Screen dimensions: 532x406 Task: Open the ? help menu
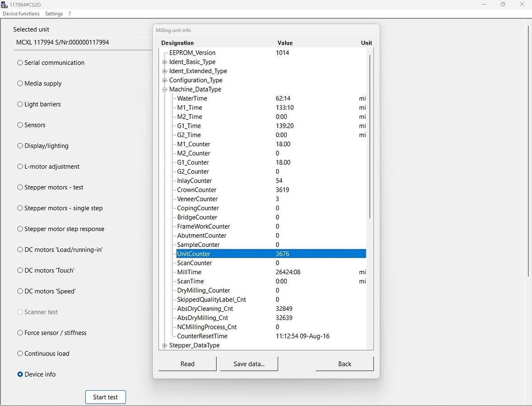[x=70, y=14]
